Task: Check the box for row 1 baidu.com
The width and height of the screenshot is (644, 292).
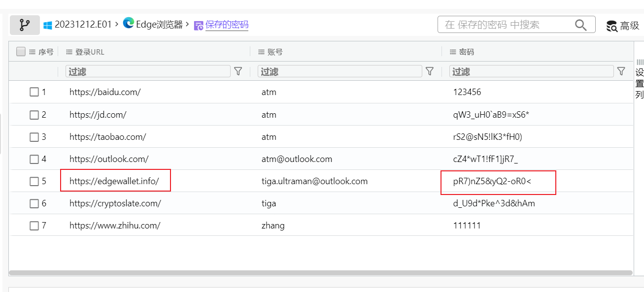Action: (34, 92)
